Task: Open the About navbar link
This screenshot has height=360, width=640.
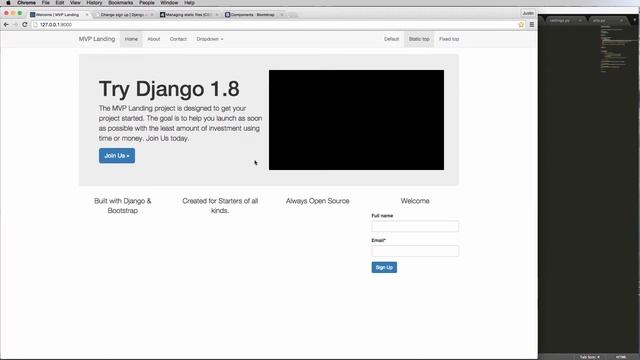Action: (x=153, y=39)
